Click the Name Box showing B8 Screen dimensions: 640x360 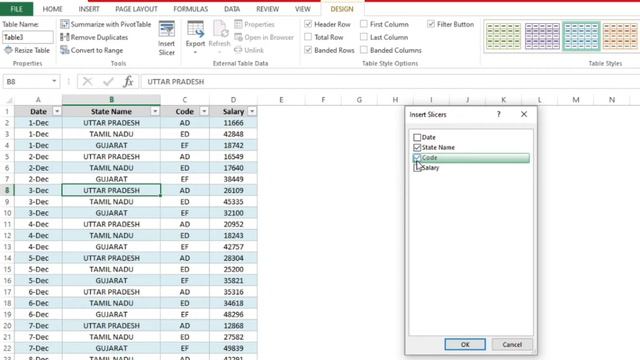(26, 82)
